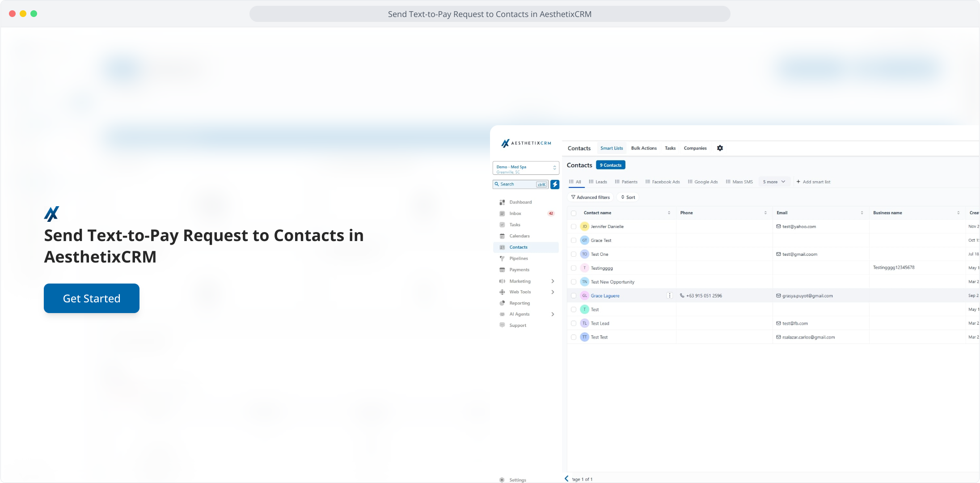980x483 pixels.
Task: Click the blue lightning bolt quick actions icon
Action: point(555,184)
